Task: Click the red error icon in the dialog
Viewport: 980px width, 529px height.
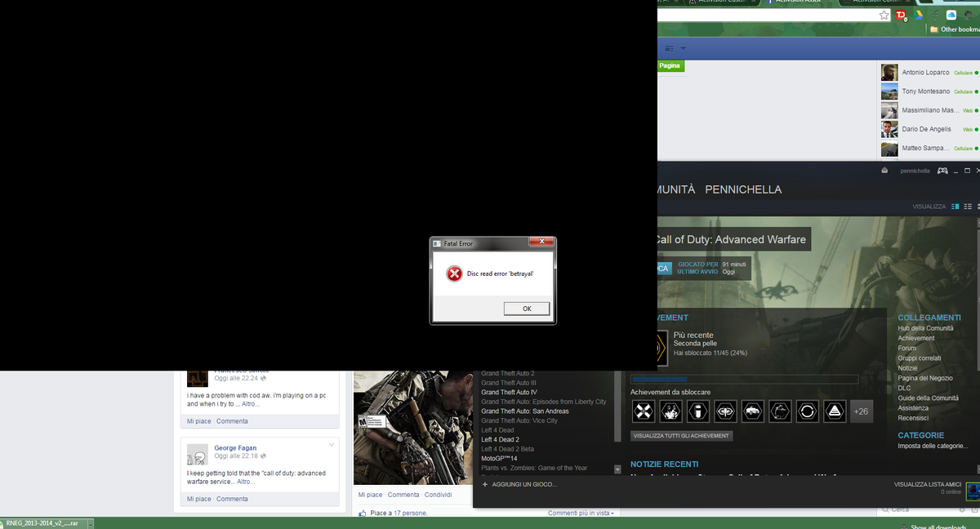Action: 454,274
